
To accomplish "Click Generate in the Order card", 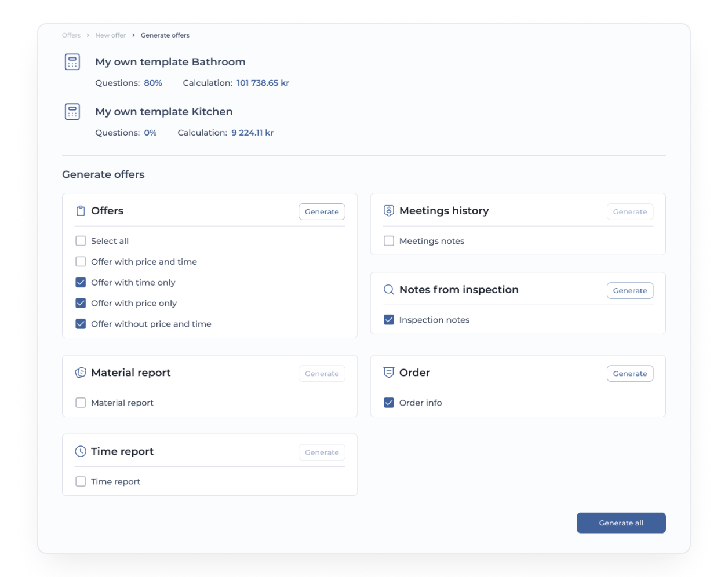I will click(630, 374).
